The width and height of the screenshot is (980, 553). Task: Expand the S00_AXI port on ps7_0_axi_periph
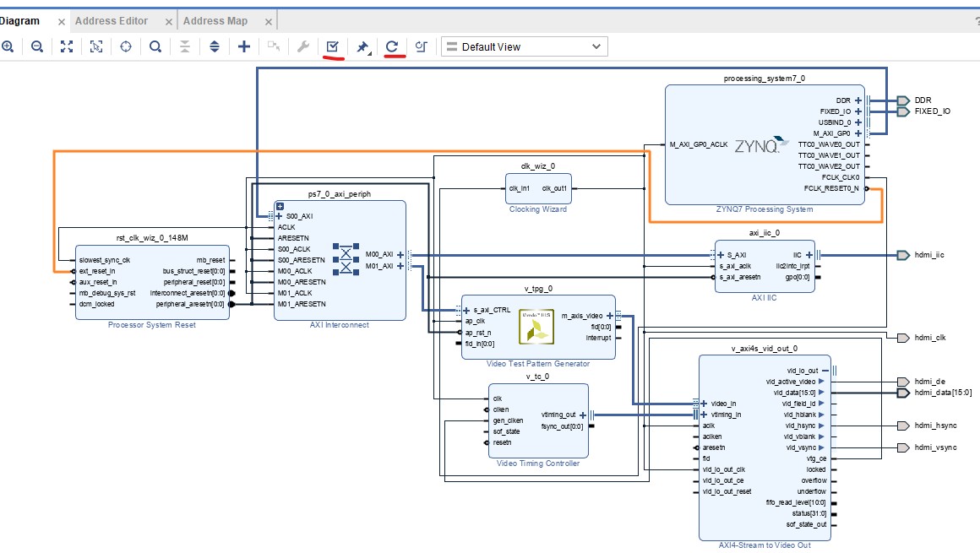[x=280, y=216]
